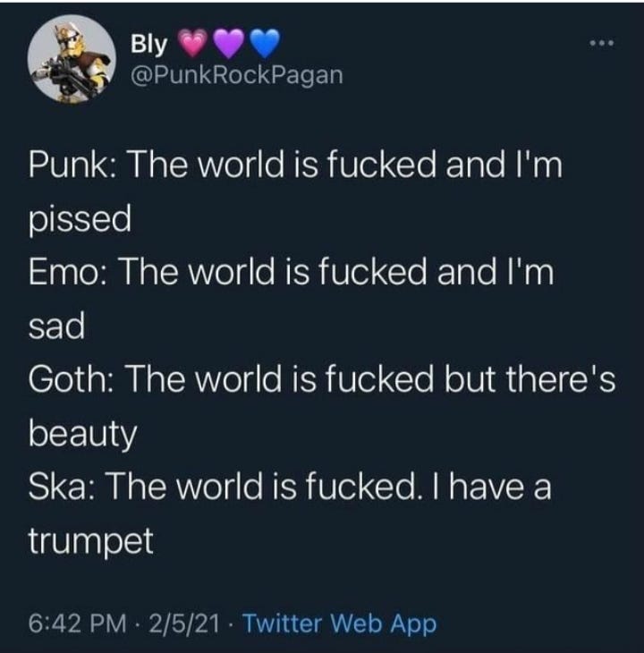Image resolution: width=644 pixels, height=653 pixels.
Task: Click the line starting with Punk:
Action: (x=295, y=165)
